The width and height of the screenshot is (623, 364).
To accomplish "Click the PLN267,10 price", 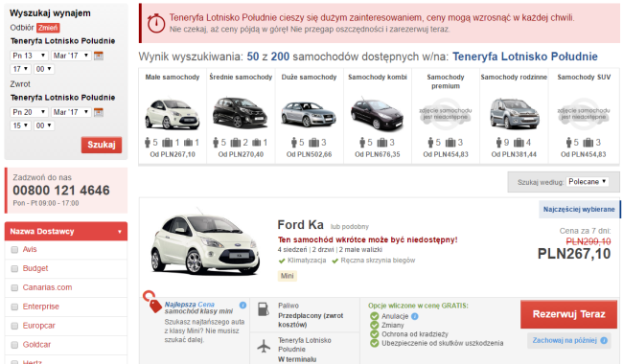I will (574, 254).
